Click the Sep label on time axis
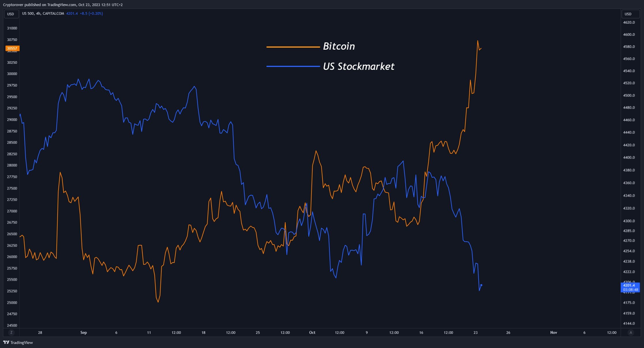The width and height of the screenshot is (644, 348). (x=84, y=332)
